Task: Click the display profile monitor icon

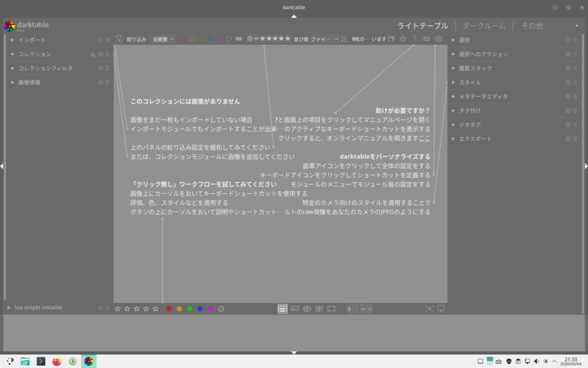Action: coord(441,309)
